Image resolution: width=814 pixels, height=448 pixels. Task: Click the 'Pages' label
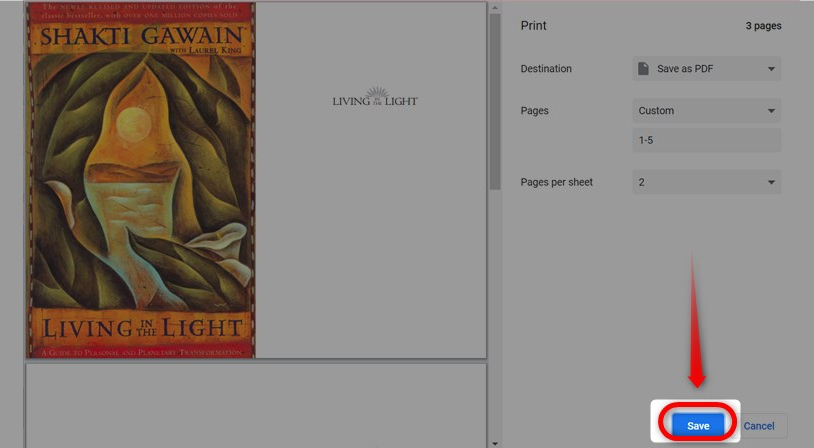[x=535, y=111]
